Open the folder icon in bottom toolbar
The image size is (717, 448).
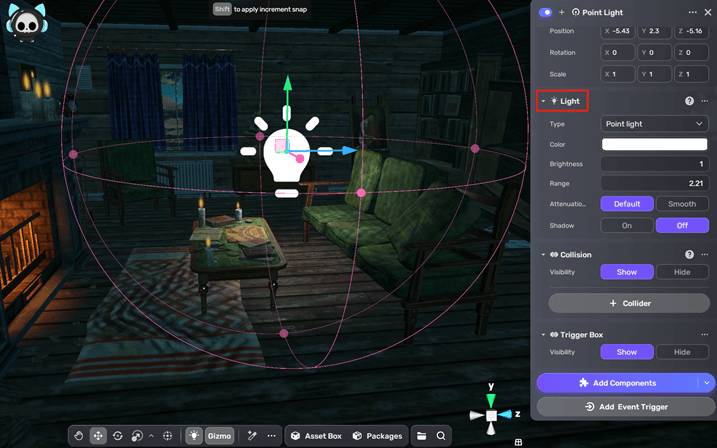422,436
